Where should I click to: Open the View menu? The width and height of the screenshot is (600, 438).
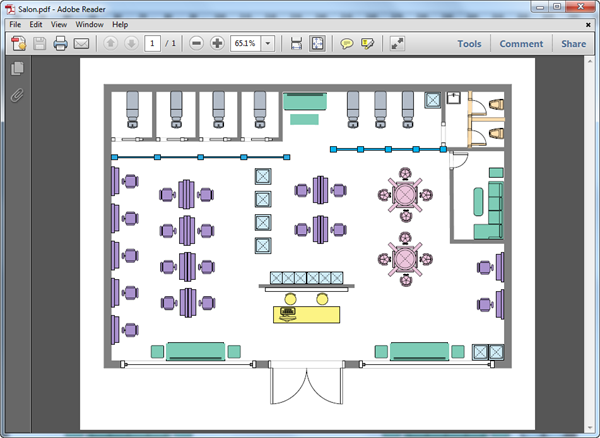click(x=59, y=24)
